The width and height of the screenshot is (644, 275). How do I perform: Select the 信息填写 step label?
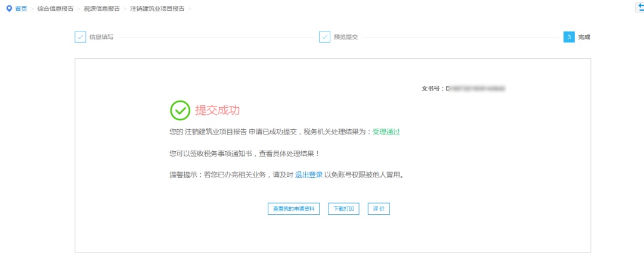pyautogui.click(x=101, y=37)
